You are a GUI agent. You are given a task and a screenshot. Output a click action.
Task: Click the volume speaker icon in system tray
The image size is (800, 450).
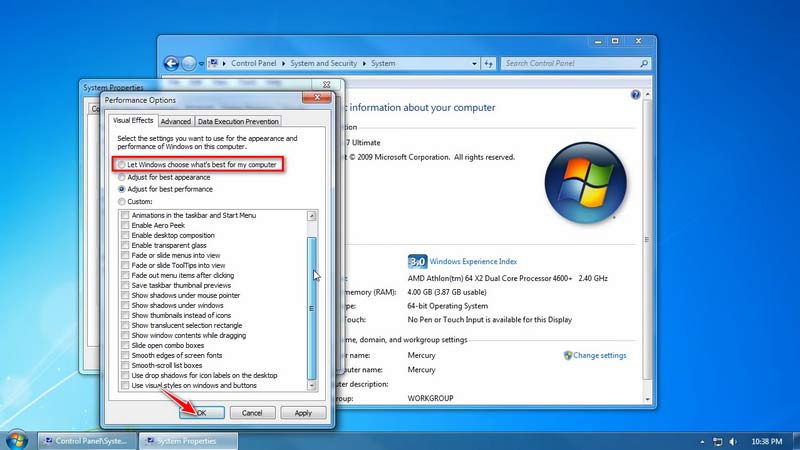pyautogui.click(x=733, y=442)
